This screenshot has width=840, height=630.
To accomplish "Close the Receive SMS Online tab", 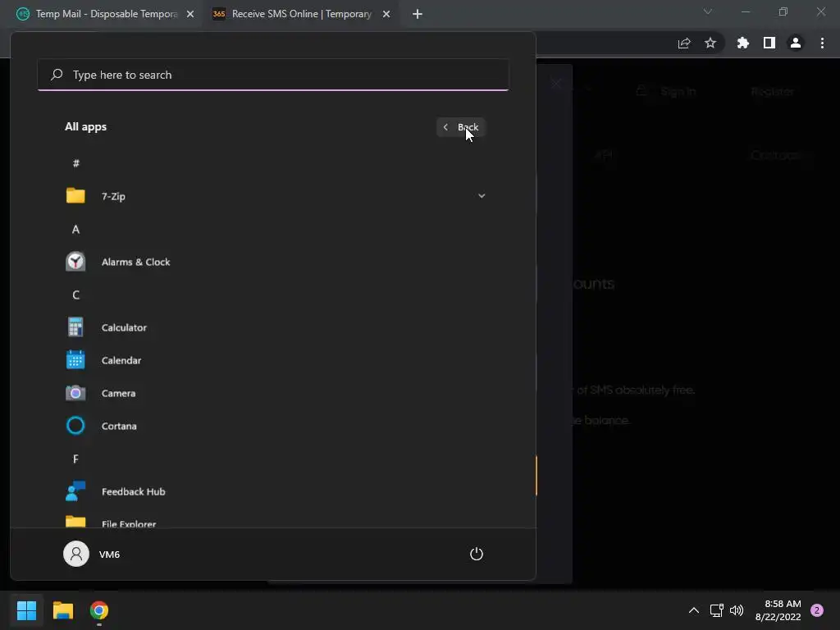I will (386, 14).
